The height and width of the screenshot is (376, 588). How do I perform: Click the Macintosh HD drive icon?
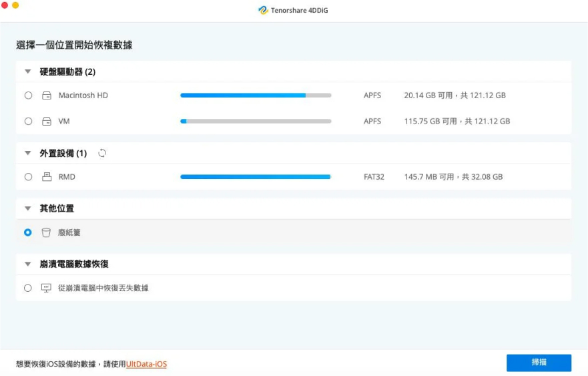[47, 96]
